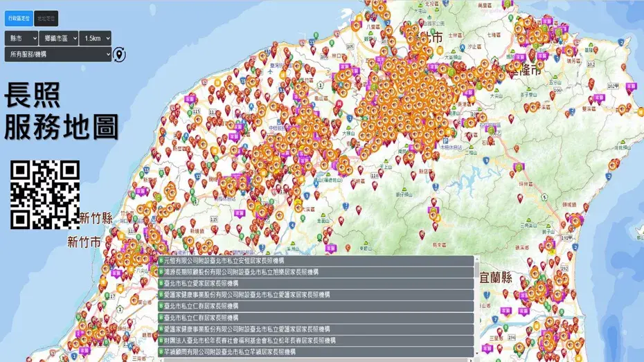Image resolution: width=644 pixels, height=362 pixels.
Task: Select the 臺北市私立愛家居家長照機構 row
Action: coord(316,284)
